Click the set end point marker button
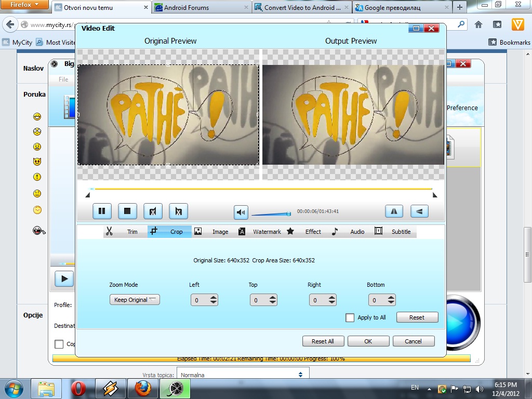Screen dimensions: 532x399 point(178,211)
